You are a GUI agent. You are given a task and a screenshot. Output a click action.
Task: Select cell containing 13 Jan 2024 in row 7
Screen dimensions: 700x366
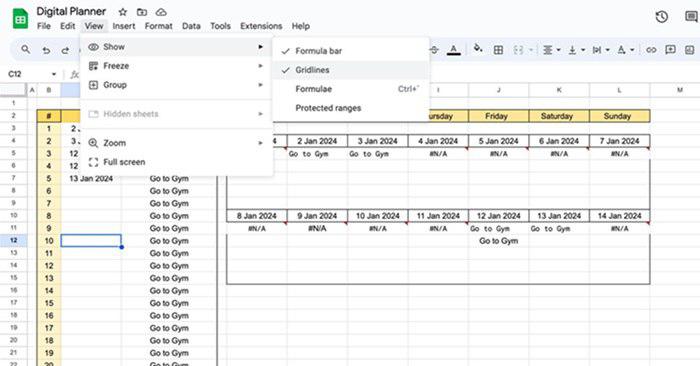pyautogui.click(x=91, y=179)
